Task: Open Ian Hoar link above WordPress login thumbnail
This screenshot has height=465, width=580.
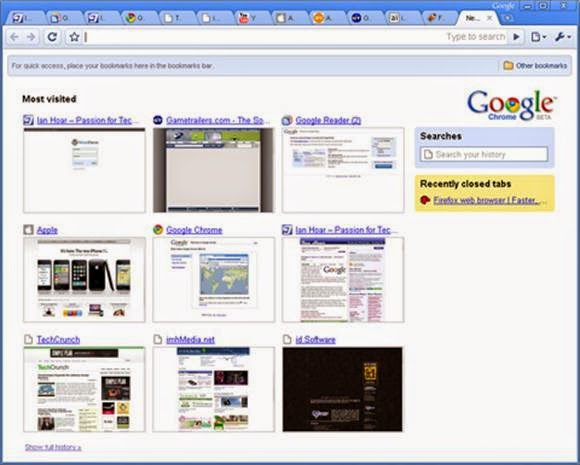Action: (88, 120)
